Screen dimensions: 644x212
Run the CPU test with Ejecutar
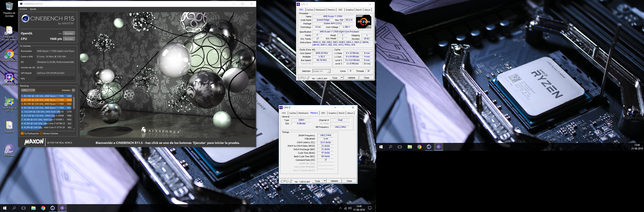[69, 39]
